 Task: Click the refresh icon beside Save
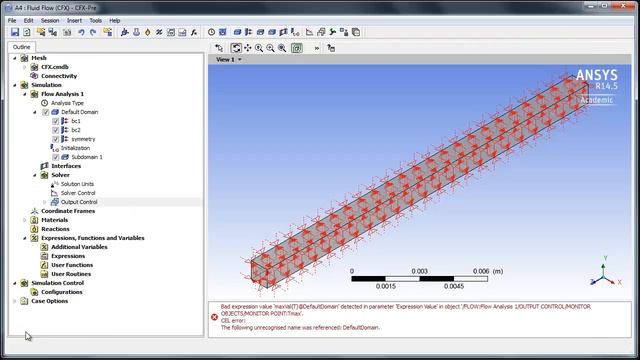click(27, 32)
